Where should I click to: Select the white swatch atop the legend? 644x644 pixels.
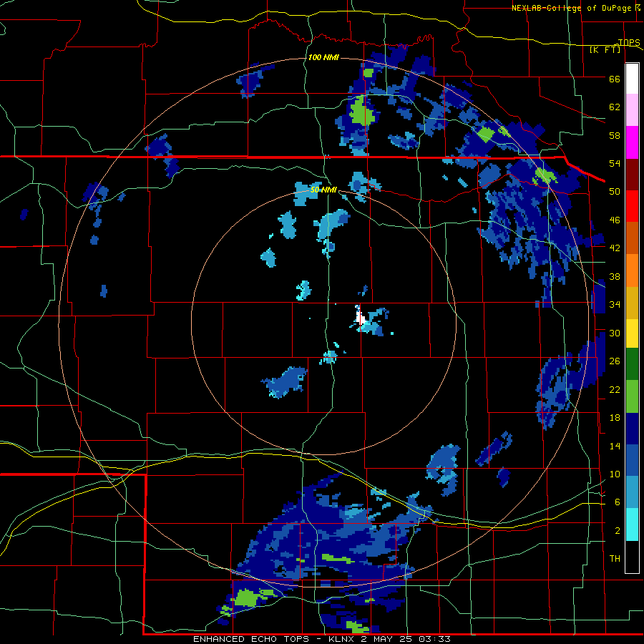click(632, 79)
